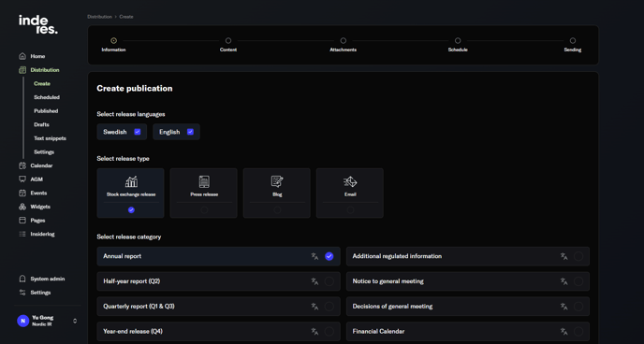
Task: Click the Blog pencil icon
Action: 277,181
